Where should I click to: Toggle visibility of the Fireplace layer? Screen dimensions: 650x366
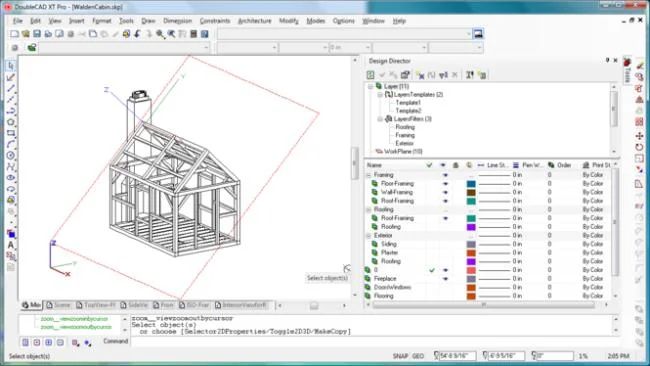446,279
